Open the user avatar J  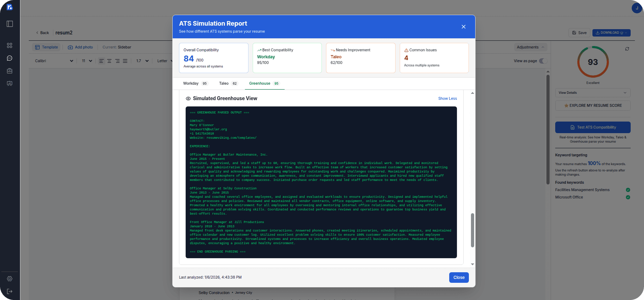coord(637,8)
